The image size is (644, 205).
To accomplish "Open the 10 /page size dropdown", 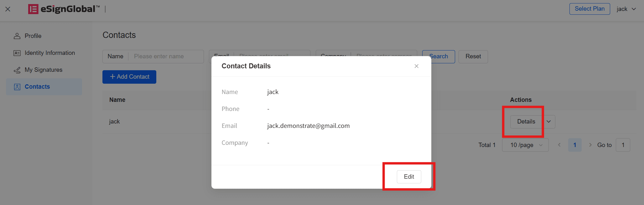I will pyautogui.click(x=525, y=145).
